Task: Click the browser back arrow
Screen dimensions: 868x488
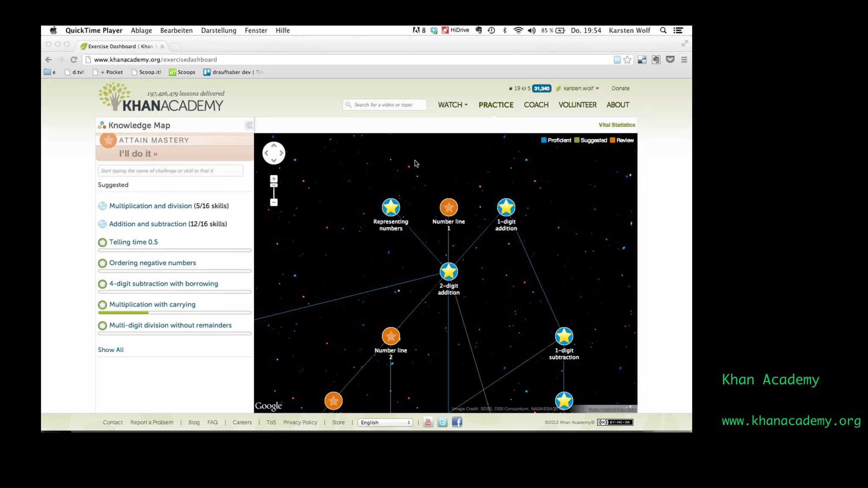Action: coord(48,60)
